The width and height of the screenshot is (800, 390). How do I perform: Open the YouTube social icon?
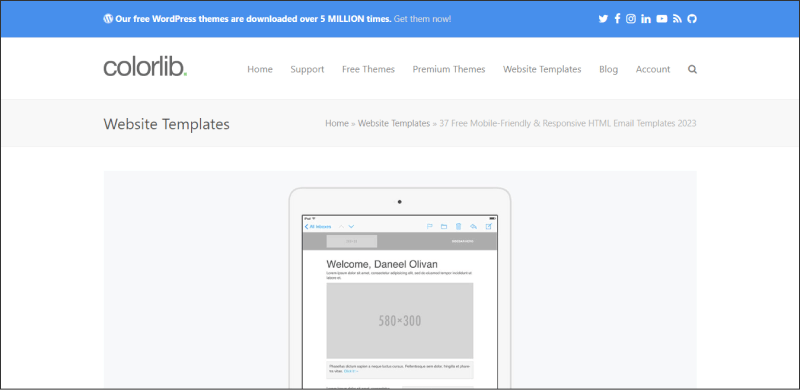[x=662, y=19]
